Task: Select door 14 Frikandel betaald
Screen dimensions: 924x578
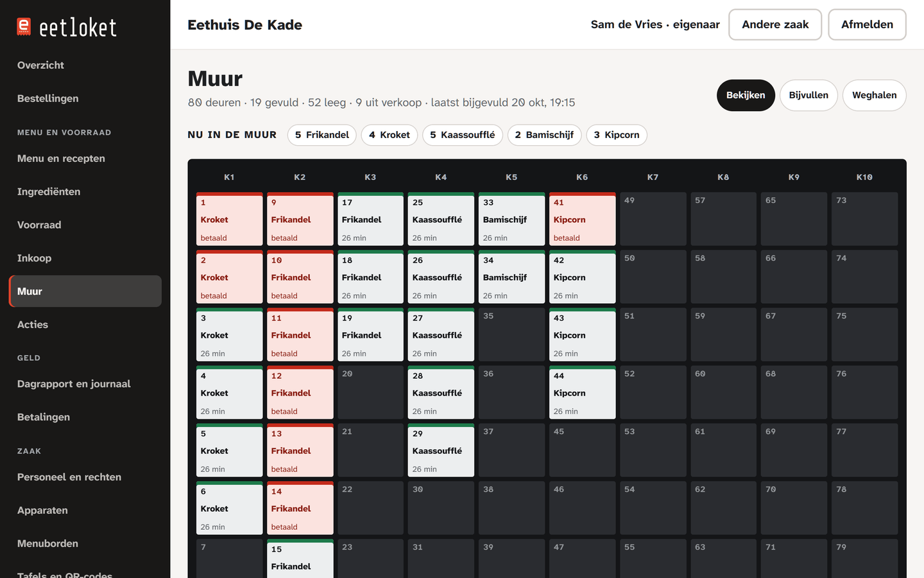Action: [300, 508]
